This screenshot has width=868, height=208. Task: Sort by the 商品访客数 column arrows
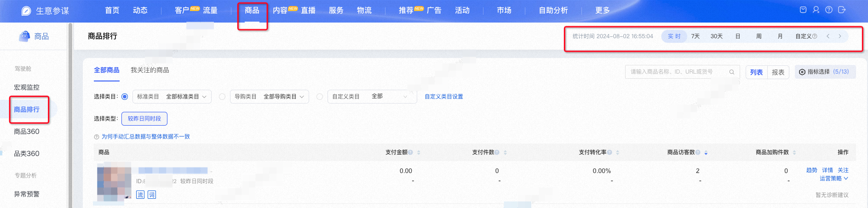pos(706,152)
